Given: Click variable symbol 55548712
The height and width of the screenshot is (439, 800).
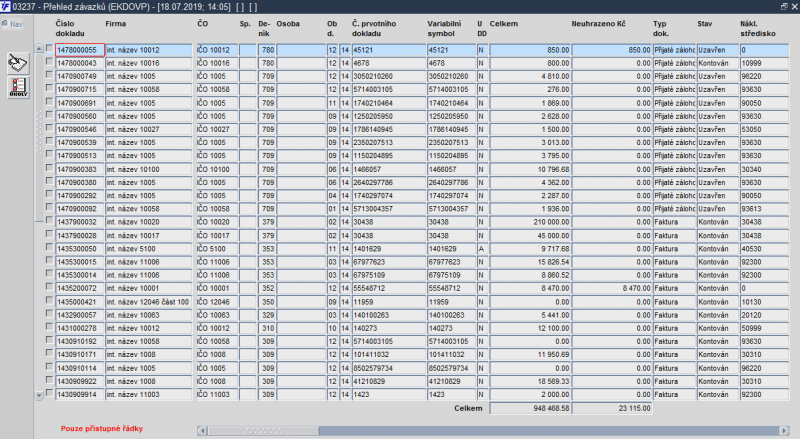Looking at the screenshot, I should click(451, 288).
